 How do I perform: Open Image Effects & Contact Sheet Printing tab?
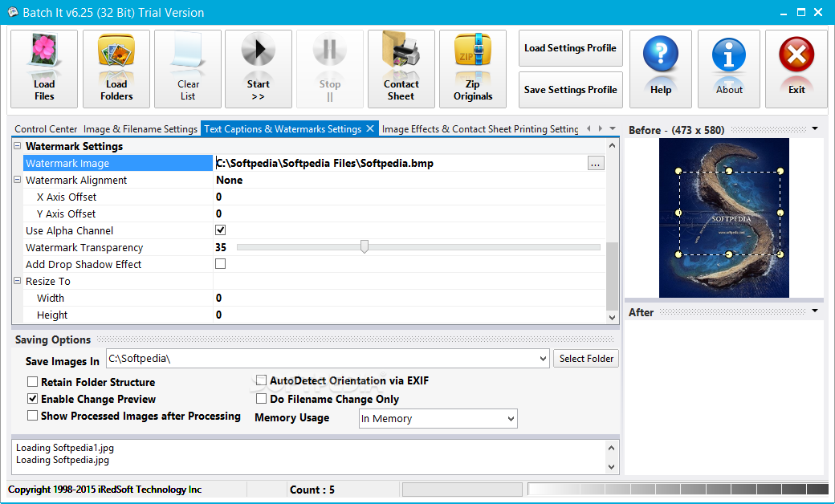pyautogui.click(x=480, y=128)
